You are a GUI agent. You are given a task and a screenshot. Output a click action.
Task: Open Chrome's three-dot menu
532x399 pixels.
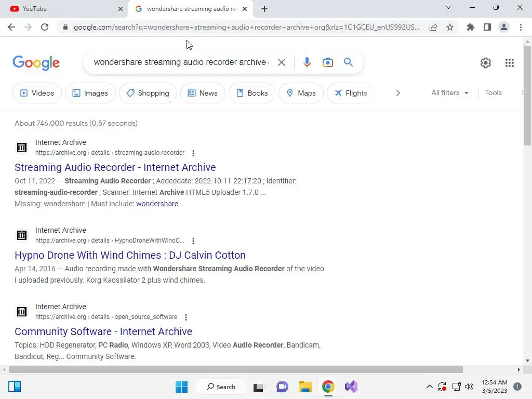point(521,27)
